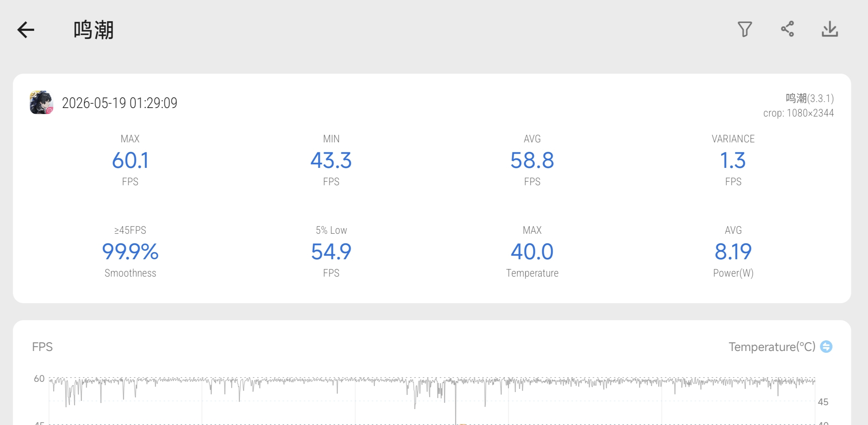Click the Temperature(°C) chart label
Screen dimensions: 868x425
[x=772, y=347]
